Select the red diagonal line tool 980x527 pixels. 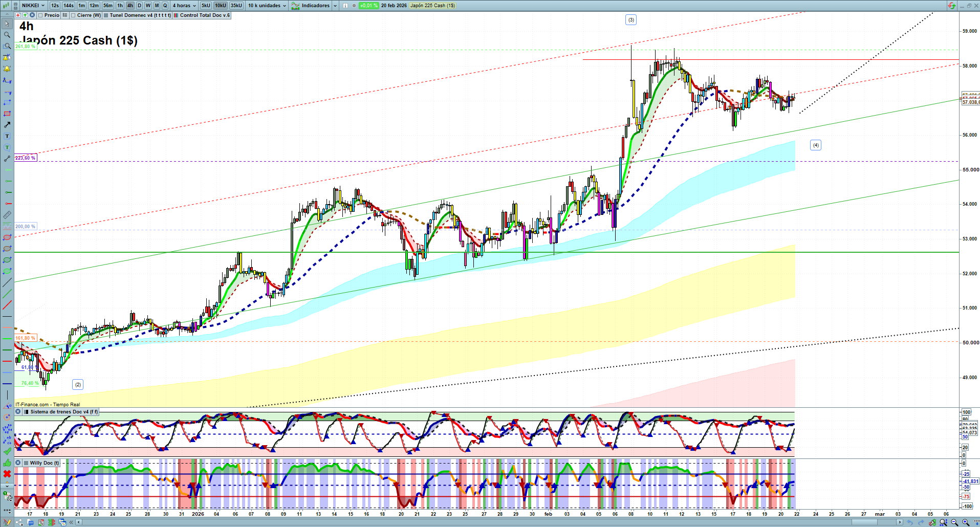click(x=7, y=305)
